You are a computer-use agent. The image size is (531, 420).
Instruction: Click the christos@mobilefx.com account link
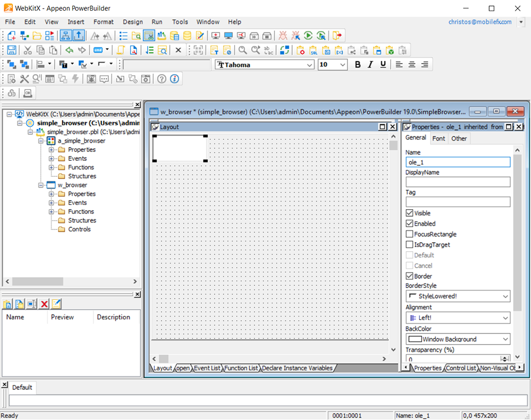[x=480, y=22]
